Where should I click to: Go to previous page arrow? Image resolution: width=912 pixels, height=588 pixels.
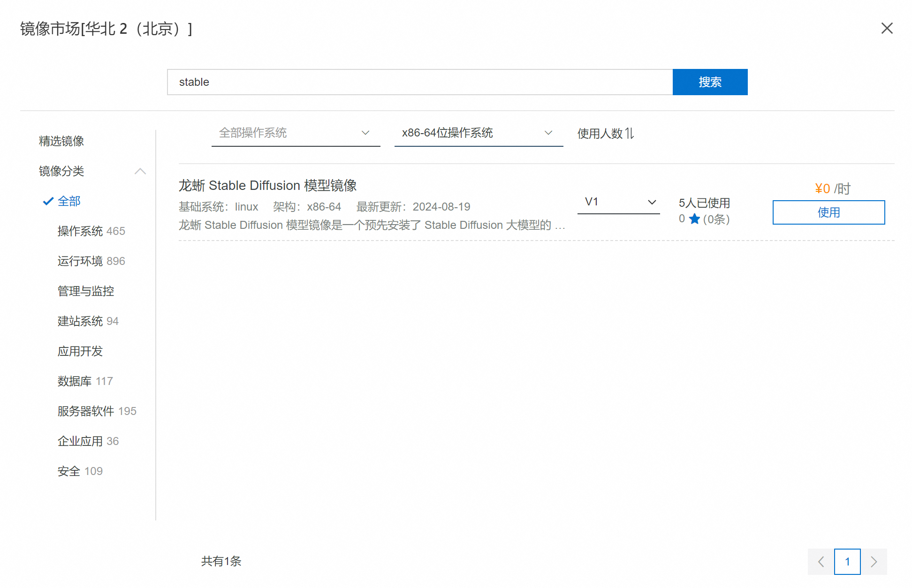[821, 561]
